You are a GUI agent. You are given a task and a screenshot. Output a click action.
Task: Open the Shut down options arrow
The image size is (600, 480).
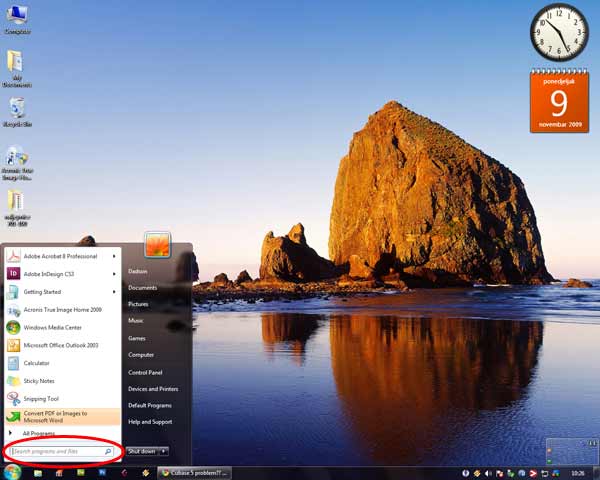click(x=163, y=451)
